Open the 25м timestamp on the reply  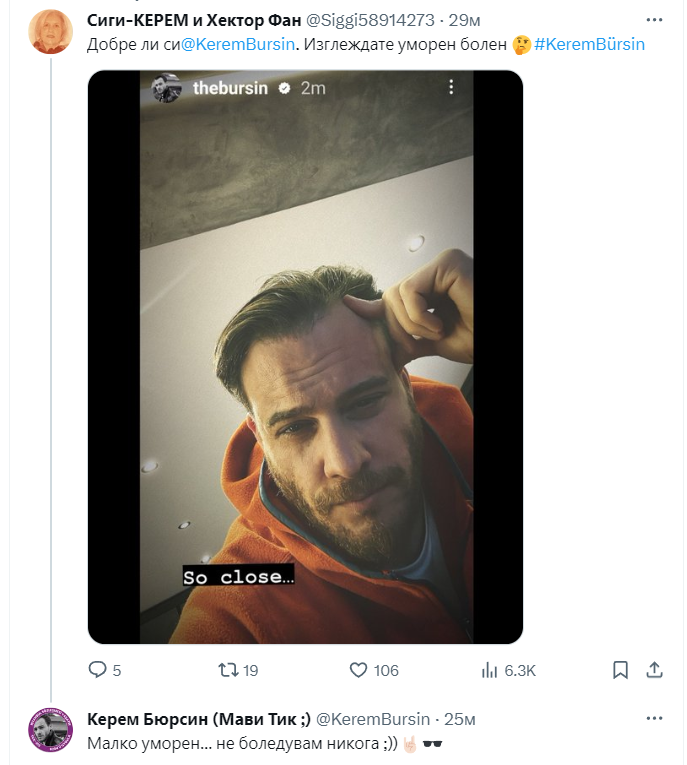coord(460,719)
